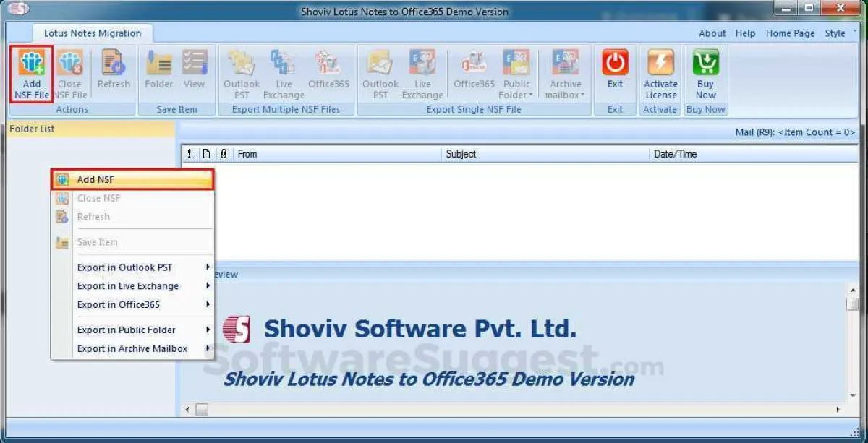Click the Folder List panel header
868x443 pixels.
point(90,129)
